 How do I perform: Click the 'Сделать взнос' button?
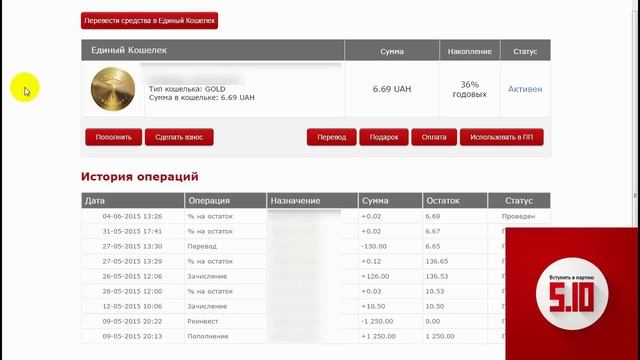[x=179, y=137]
